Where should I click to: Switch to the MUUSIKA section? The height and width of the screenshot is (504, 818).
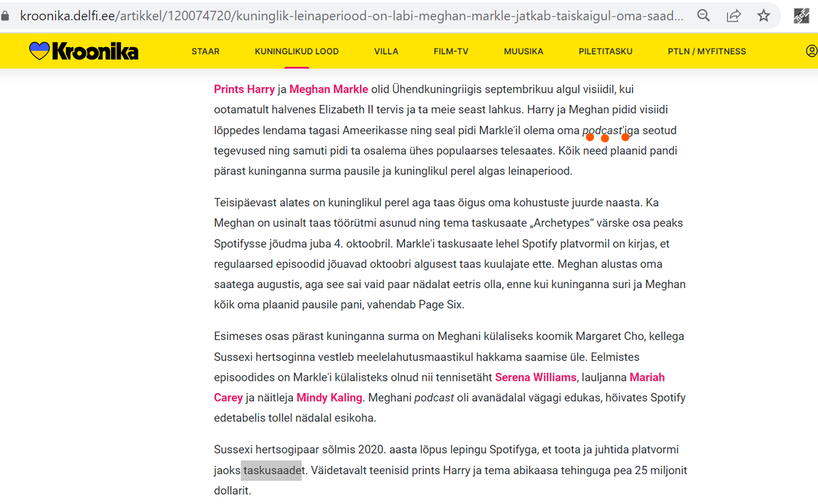click(x=524, y=51)
